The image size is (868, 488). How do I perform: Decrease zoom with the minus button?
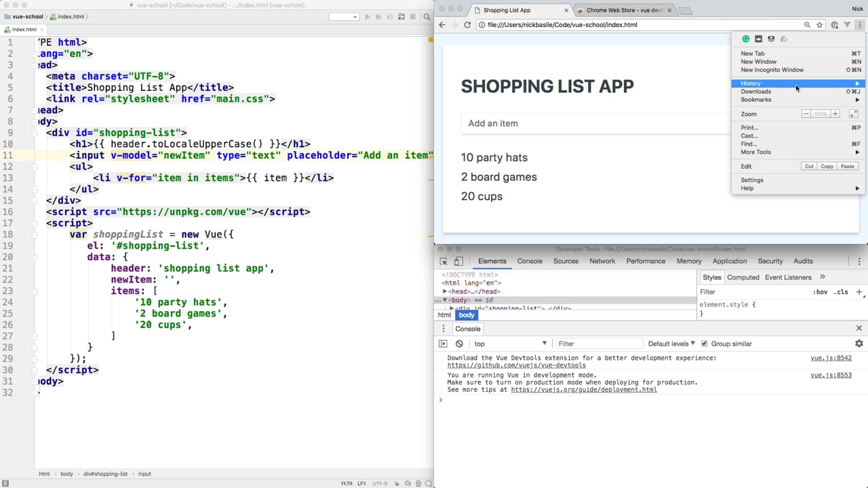tap(806, 114)
